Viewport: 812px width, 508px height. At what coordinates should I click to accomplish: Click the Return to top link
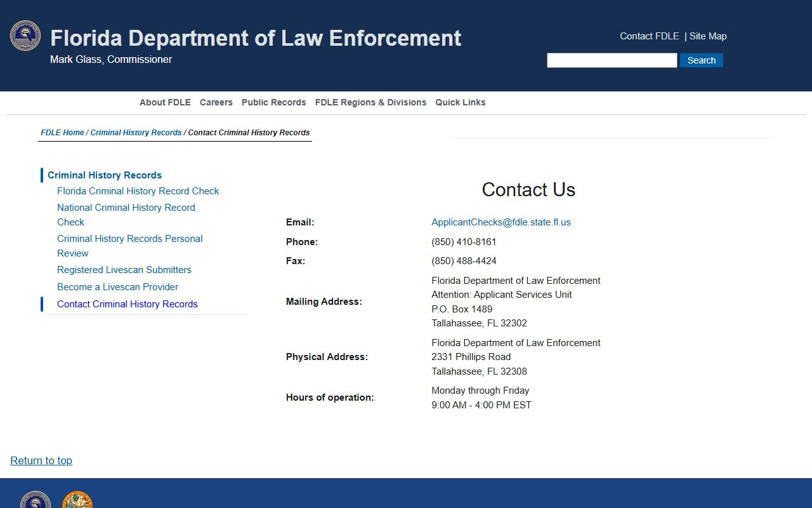tap(41, 460)
